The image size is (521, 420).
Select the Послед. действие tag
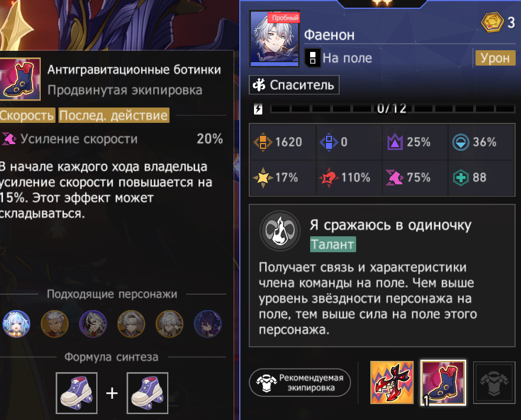point(113,115)
